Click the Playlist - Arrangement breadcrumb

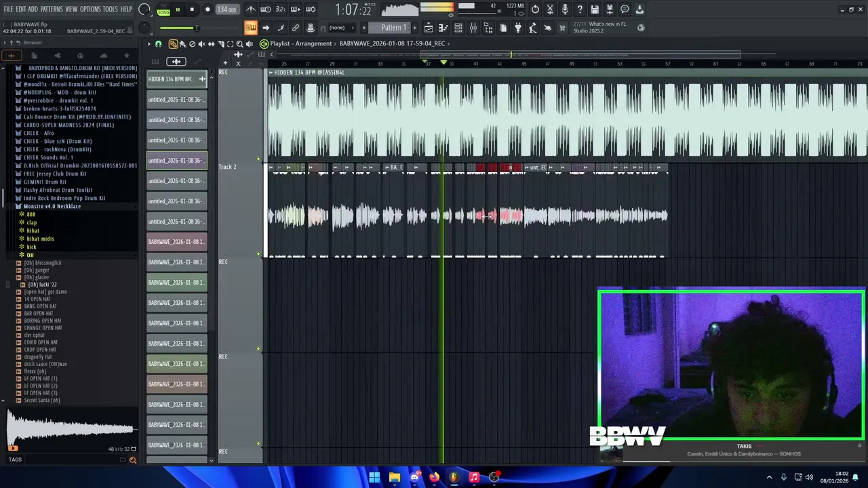click(301, 43)
